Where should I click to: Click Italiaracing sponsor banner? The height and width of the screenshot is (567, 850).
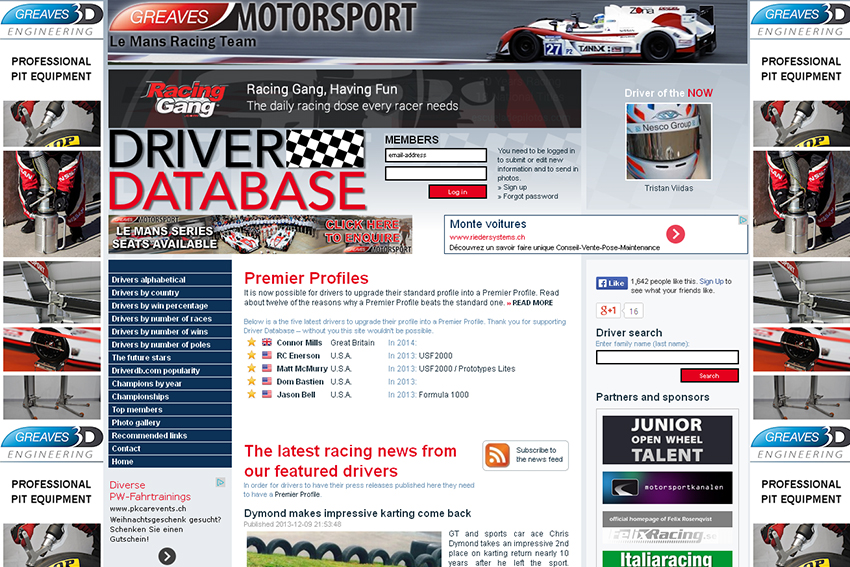(667, 559)
